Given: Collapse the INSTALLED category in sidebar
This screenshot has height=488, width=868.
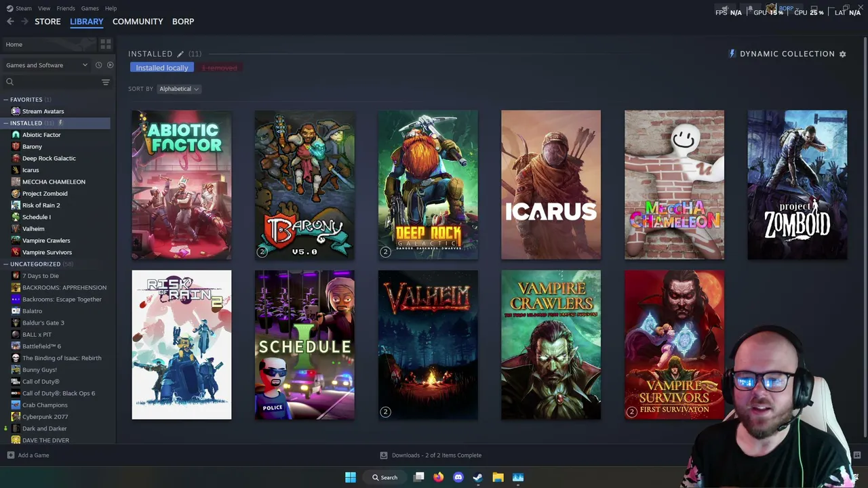Looking at the screenshot, I should 5,123.
